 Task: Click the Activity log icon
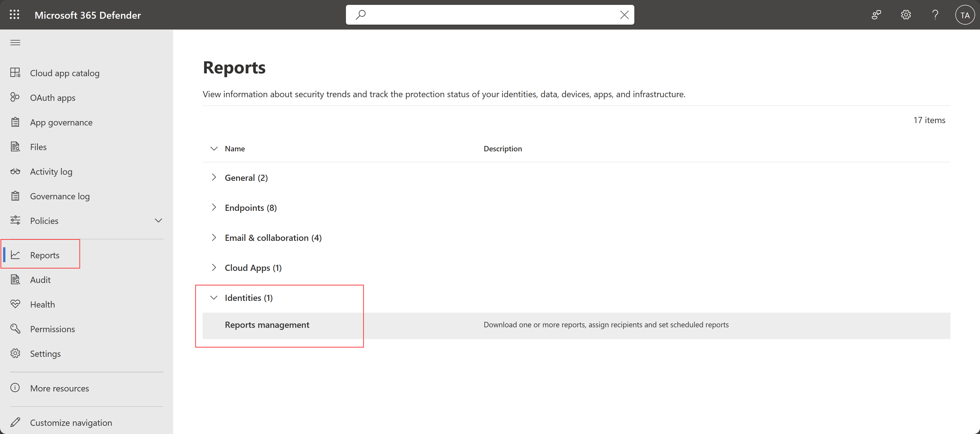coord(16,171)
